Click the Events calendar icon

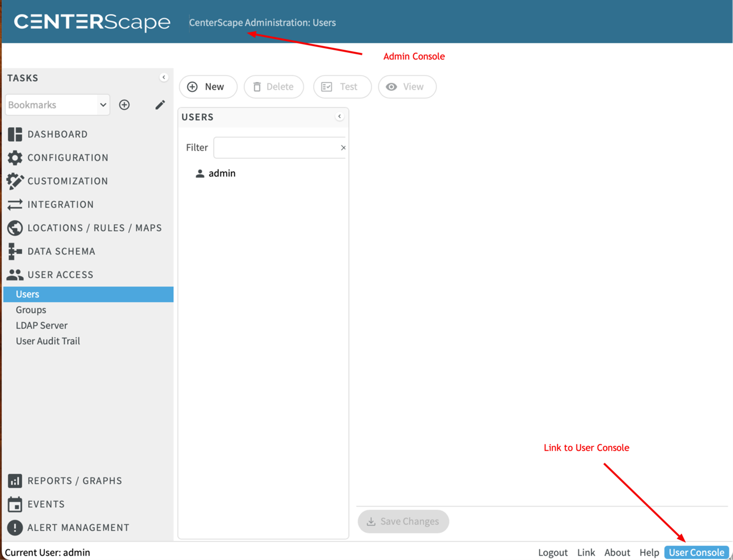coord(15,504)
